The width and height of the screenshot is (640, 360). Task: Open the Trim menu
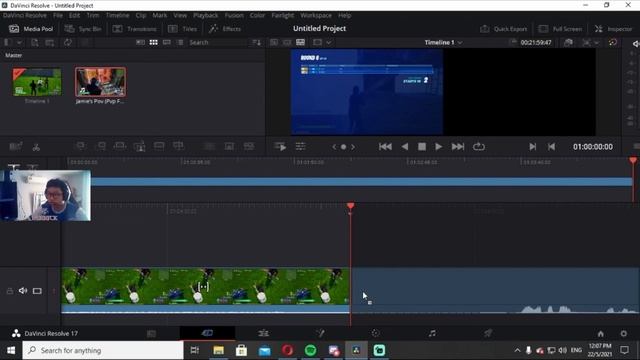click(93, 15)
